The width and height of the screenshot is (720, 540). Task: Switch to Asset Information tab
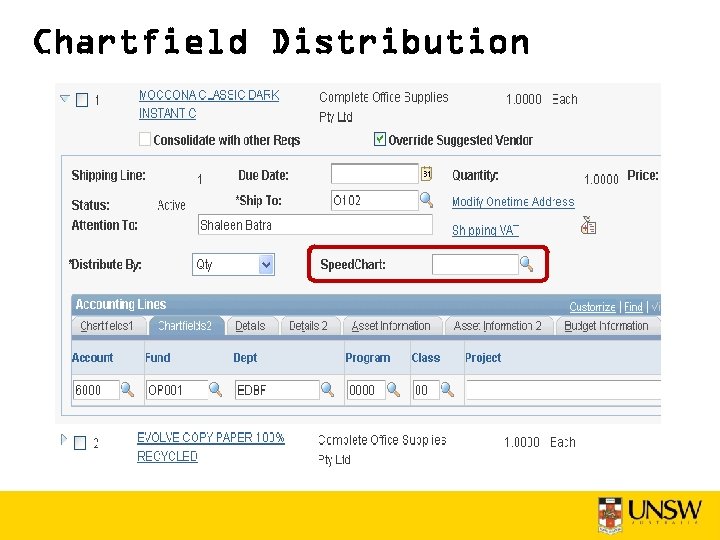click(x=391, y=326)
